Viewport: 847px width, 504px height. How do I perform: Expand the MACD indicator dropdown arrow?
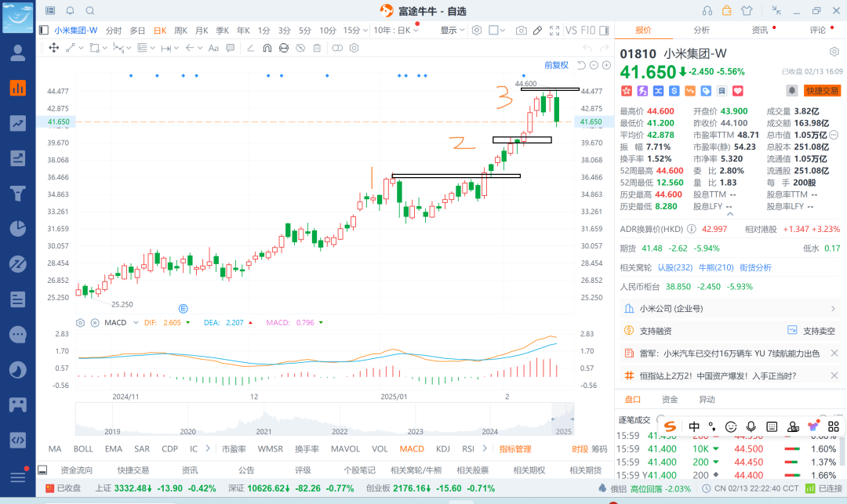point(136,323)
